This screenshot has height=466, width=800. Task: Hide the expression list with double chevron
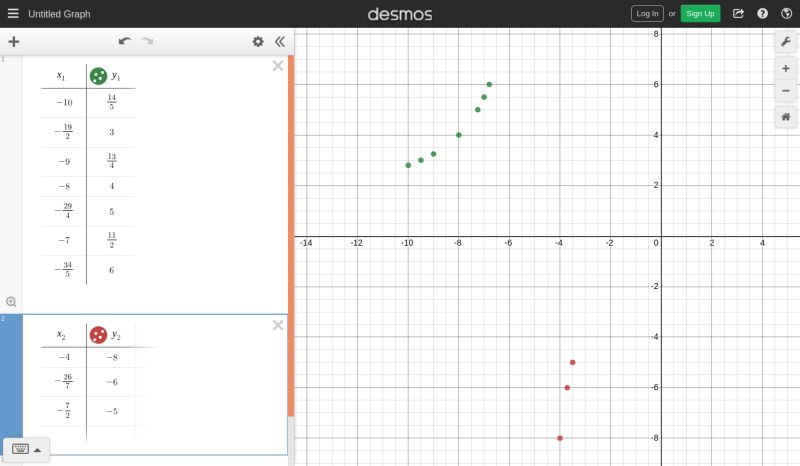[280, 41]
